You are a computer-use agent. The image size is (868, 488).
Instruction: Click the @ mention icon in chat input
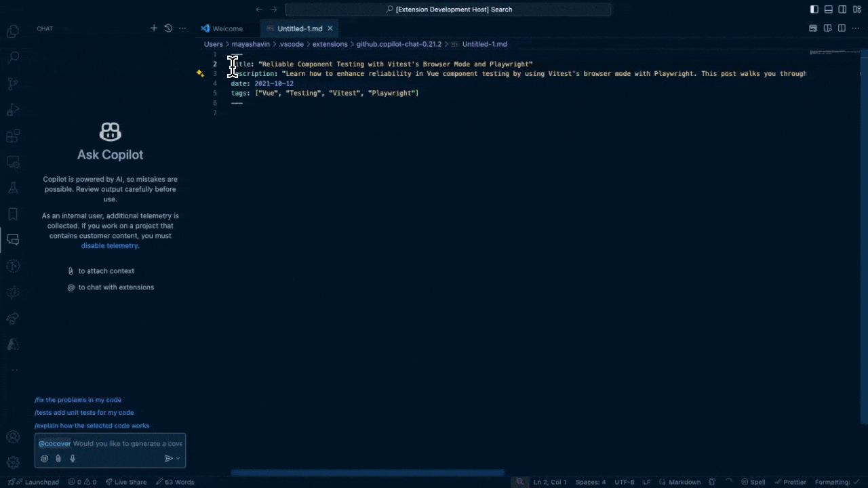coord(45,458)
